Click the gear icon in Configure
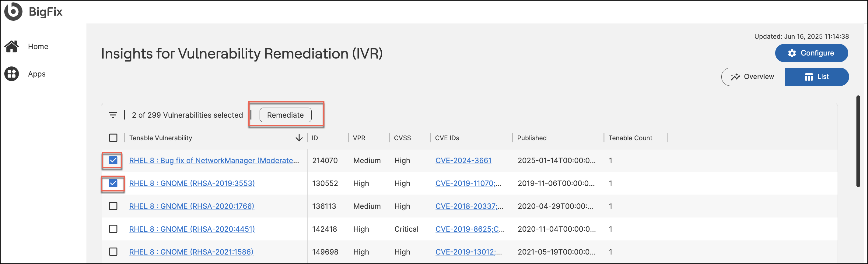Screen dimensions: 868x264 pyautogui.click(x=792, y=53)
